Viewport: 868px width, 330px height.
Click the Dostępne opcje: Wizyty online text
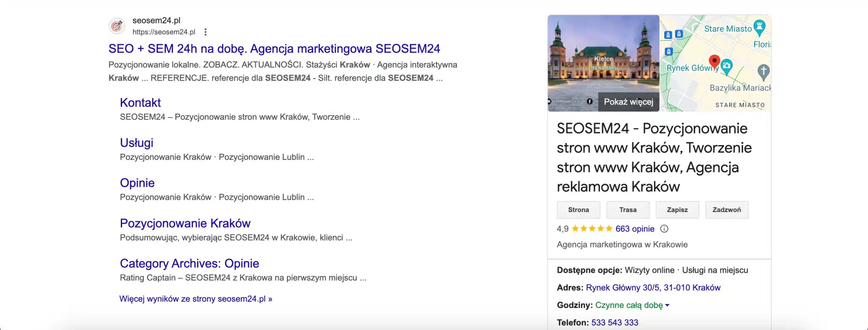point(616,271)
